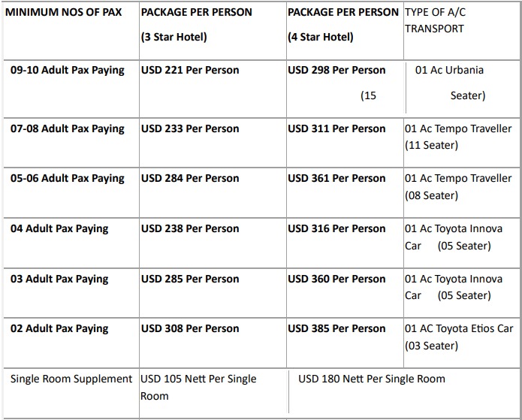Click the USD 180 Nett Per Single Room cell

click(372, 379)
